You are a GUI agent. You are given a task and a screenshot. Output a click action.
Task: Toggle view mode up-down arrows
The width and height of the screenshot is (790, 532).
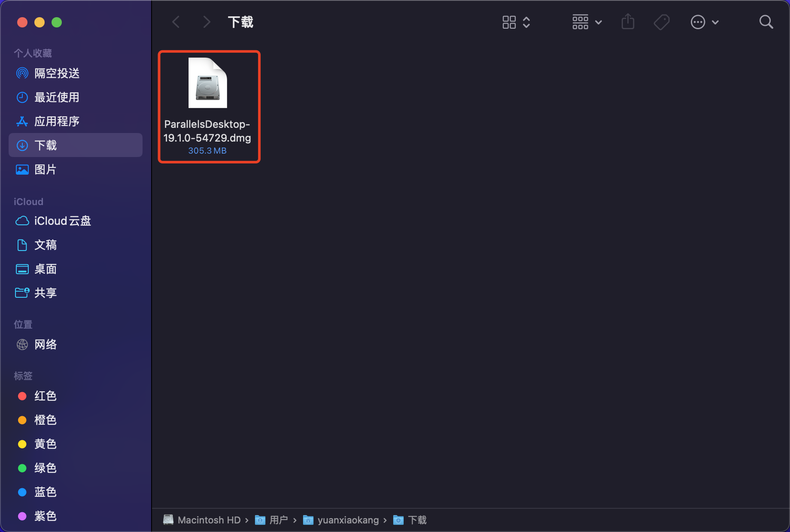(x=526, y=22)
